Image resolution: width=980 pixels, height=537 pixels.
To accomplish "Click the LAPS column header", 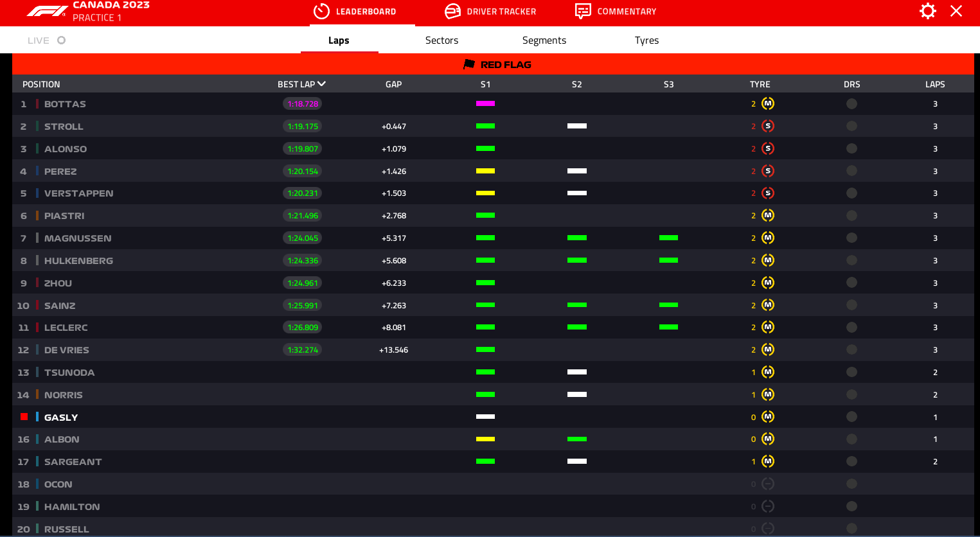I will pos(935,84).
